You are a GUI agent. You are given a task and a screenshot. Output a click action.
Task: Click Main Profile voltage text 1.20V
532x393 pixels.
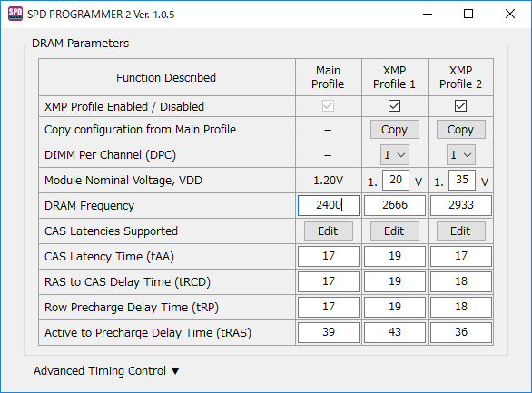[x=328, y=181]
